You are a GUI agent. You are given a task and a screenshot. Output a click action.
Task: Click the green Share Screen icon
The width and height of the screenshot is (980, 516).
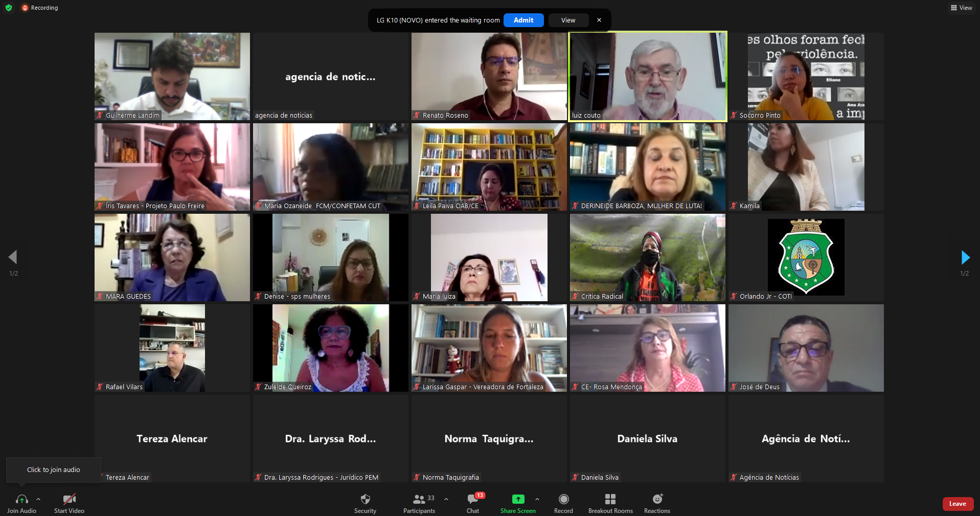(518, 499)
